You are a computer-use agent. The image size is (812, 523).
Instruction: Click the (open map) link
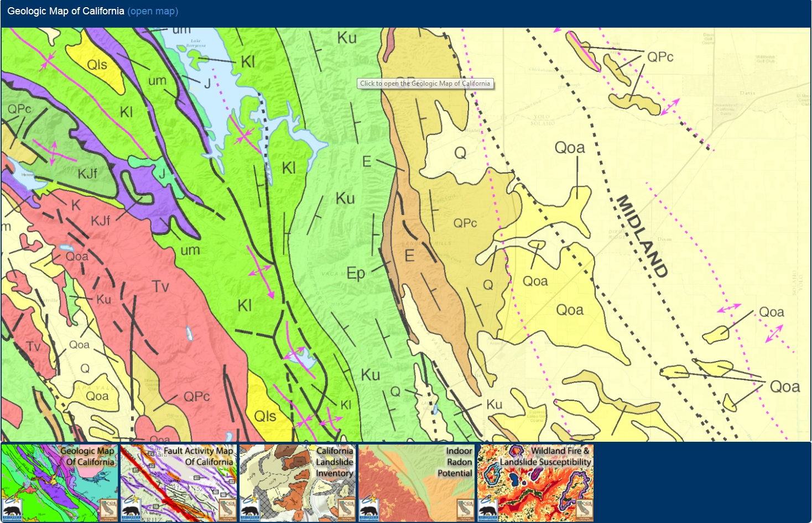point(153,11)
